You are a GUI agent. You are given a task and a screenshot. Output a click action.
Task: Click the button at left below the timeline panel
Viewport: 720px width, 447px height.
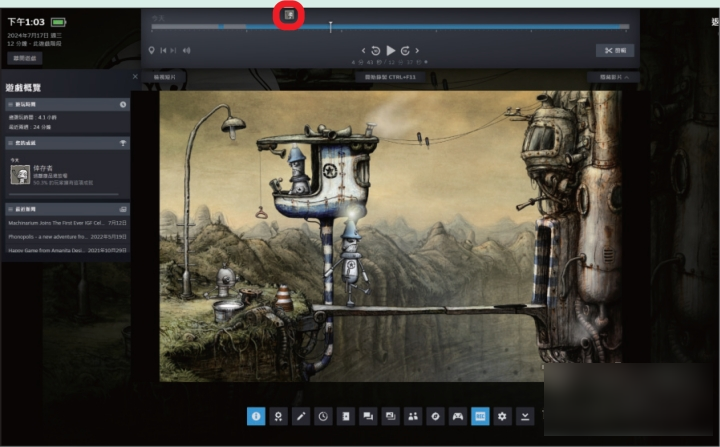pyautogui.click(x=164, y=77)
